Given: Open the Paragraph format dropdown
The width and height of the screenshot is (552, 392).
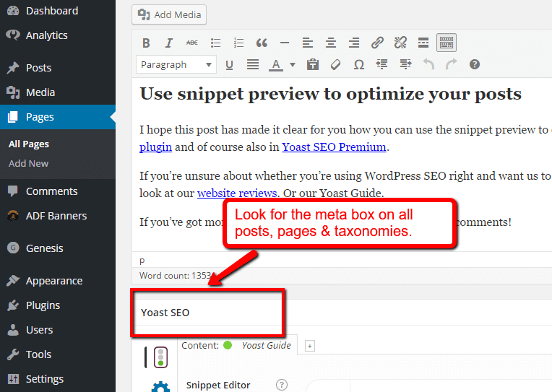Looking at the screenshot, I should pyautogui.click(x=176, y=64).
